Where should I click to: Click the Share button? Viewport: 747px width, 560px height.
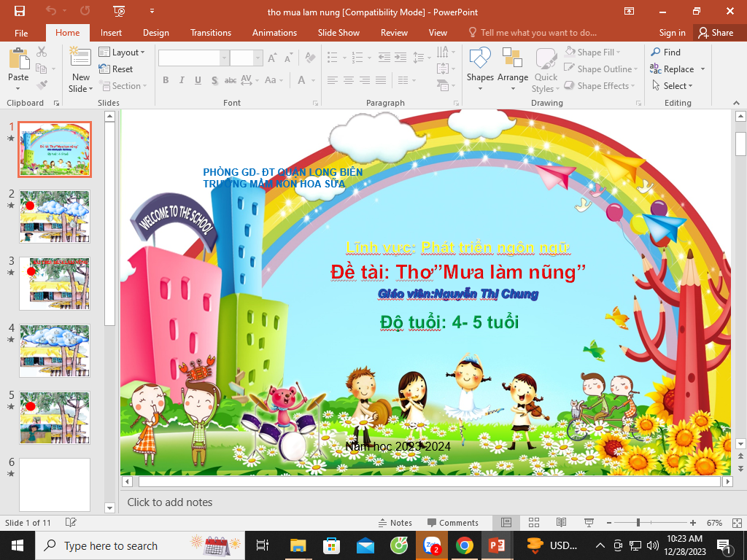click(715, 33)
